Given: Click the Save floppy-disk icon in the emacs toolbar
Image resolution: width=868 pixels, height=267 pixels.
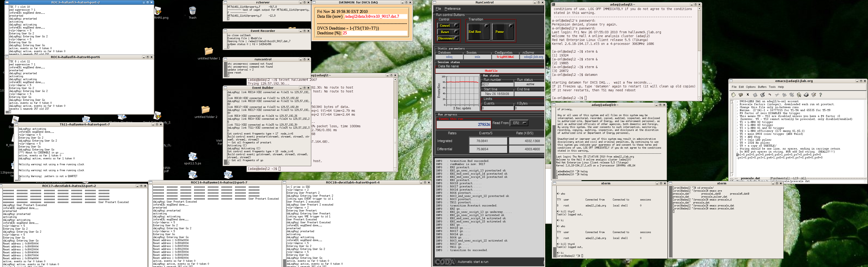Looking at the screenshot, I should click(x=755, y=95).
